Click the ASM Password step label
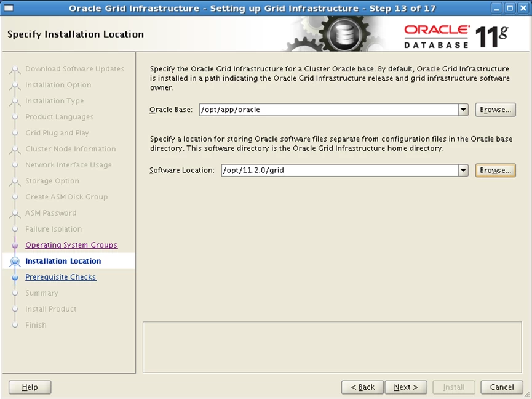 click(51, 212)
